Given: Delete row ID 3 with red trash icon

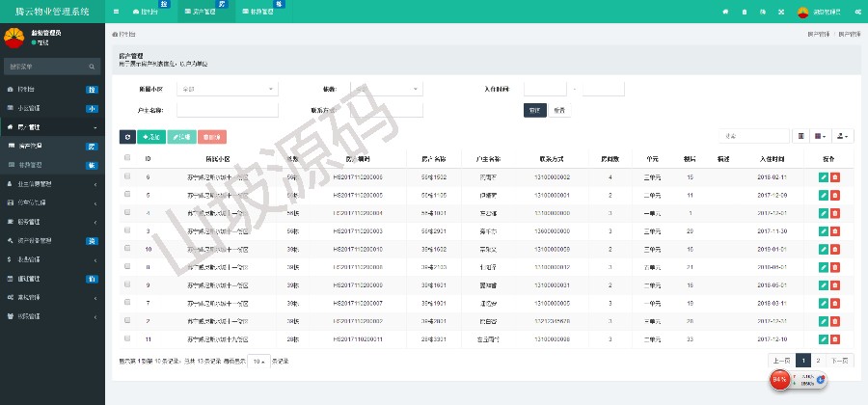Looking at the screenshot, I should pyautogui.click(x=835, y=231).
